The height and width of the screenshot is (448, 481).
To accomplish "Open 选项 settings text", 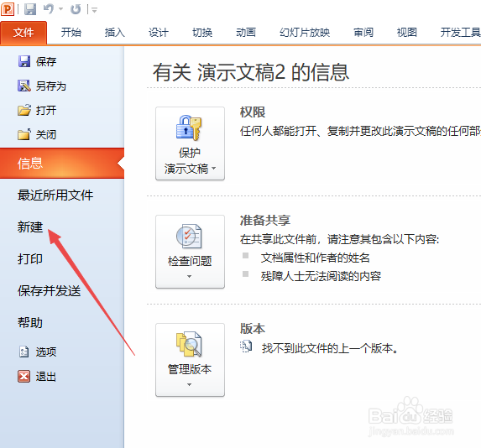I will [46, 352].
